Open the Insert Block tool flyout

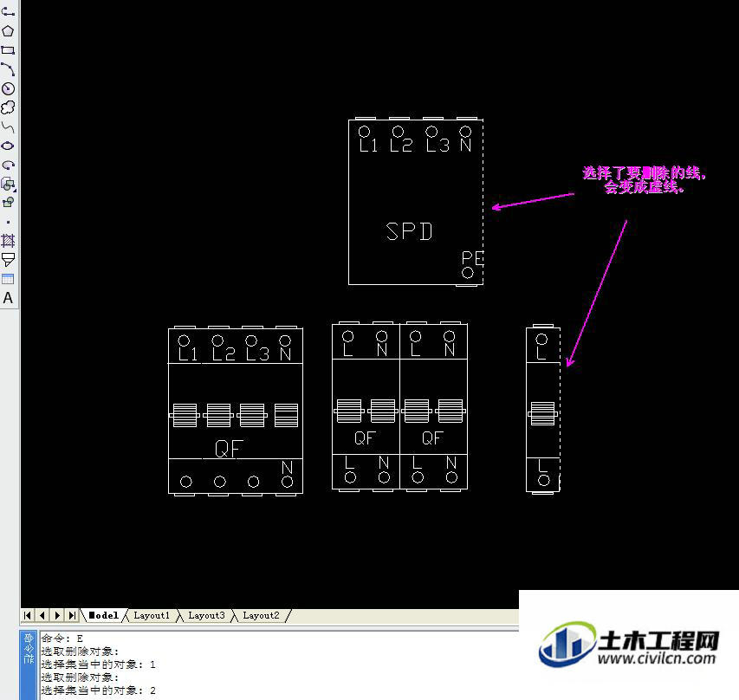click(x=8, y=184)
